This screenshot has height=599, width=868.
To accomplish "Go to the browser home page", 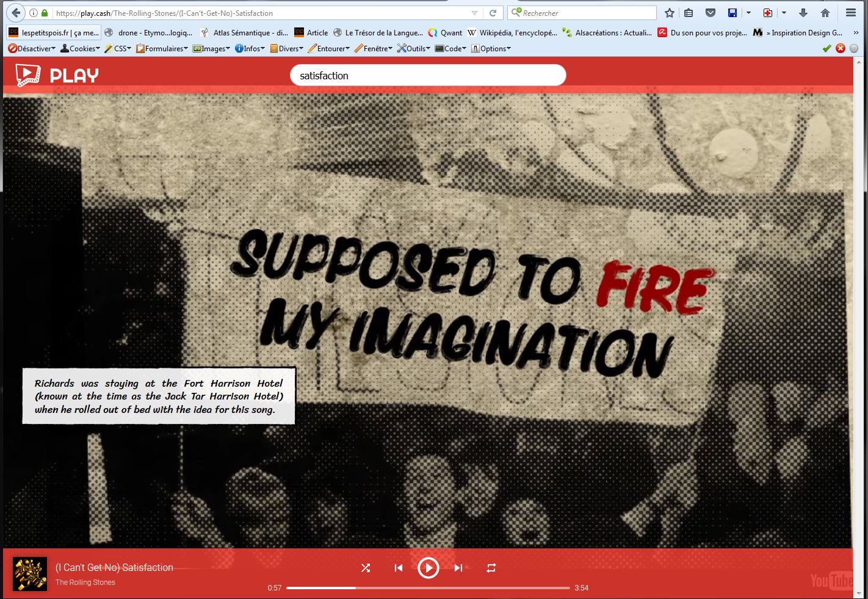I will pyautogui.click(x=825, y=13).
